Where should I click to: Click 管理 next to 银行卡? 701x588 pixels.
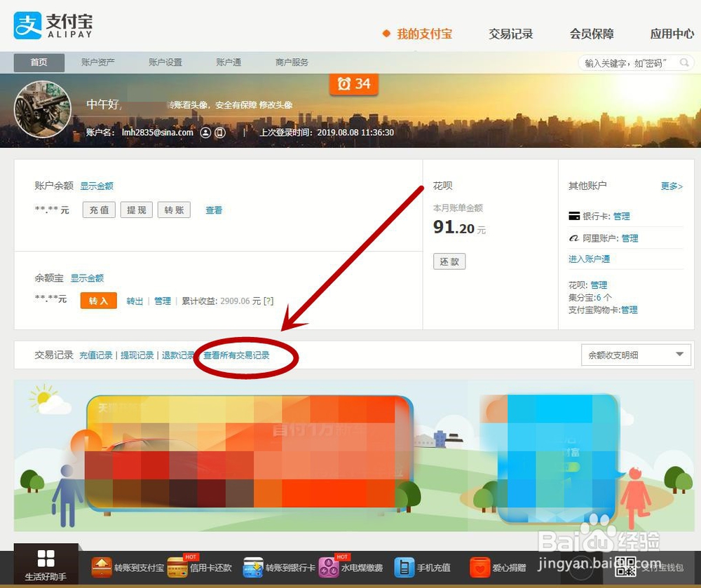pos(621,217)
